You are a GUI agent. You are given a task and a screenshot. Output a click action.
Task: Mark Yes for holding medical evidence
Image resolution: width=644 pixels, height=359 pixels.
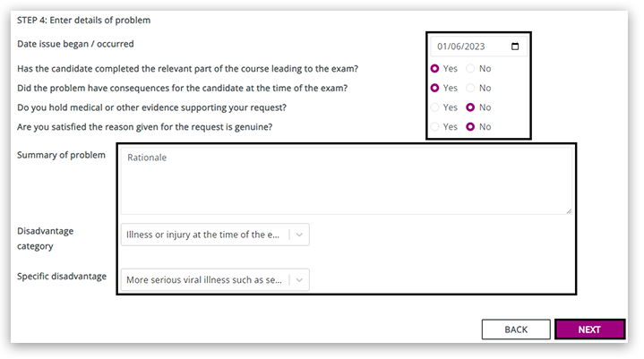tap(435, 107)
